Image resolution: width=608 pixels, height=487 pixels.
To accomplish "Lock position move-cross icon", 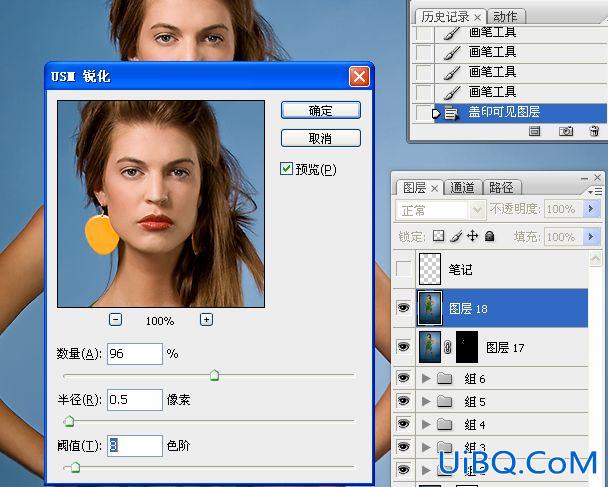I will click(x=473, y=236).
